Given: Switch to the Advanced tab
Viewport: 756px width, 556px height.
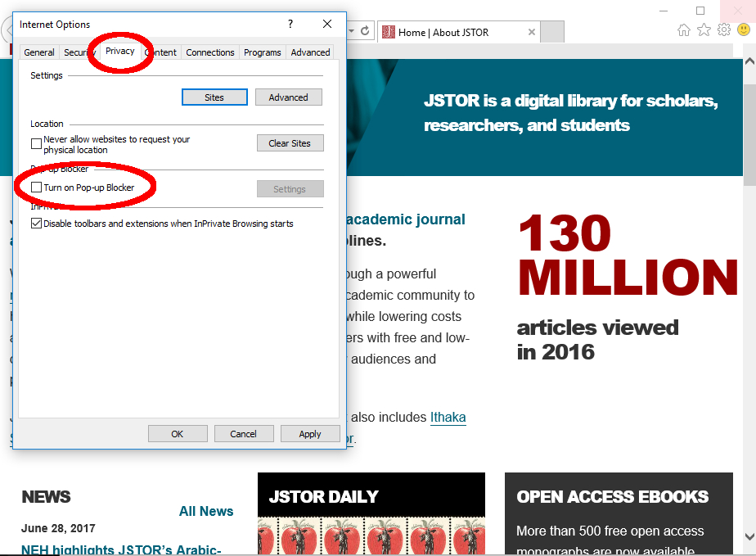Looking at the screenshot, I should 311,52.
